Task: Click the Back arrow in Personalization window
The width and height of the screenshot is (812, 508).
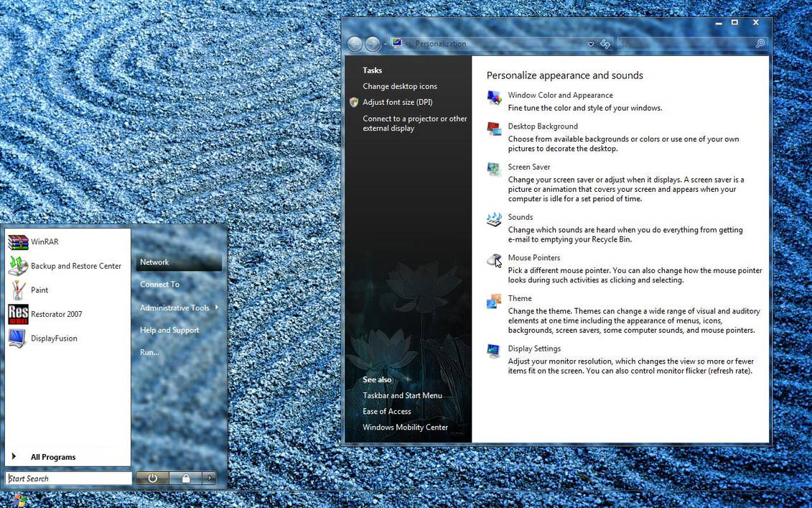Action: pyautogui.click(x=355, y=44)
